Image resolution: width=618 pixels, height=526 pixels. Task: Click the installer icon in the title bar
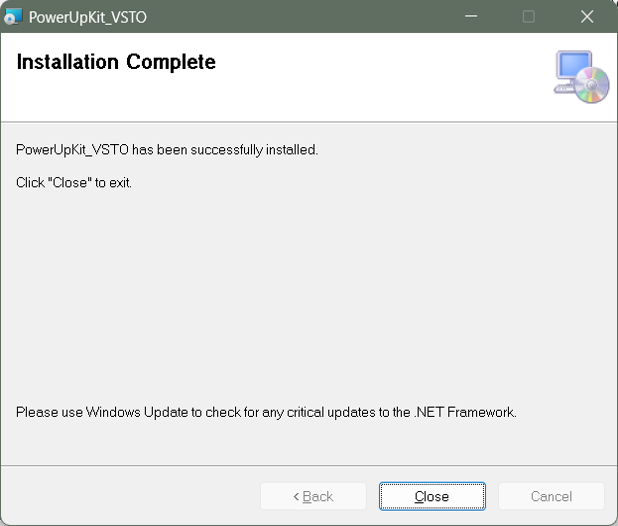coord(13,16)
